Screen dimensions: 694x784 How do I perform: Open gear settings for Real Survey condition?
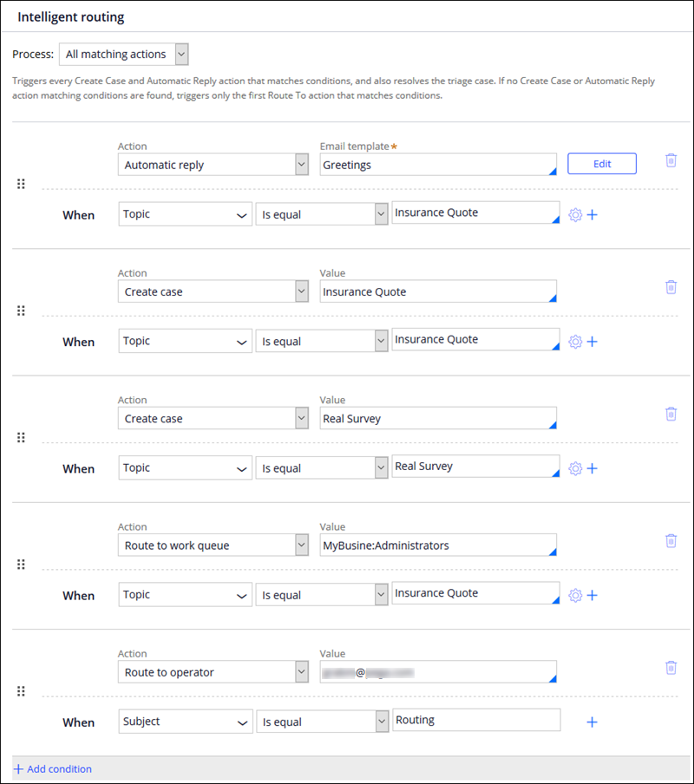tap(575, 468)
